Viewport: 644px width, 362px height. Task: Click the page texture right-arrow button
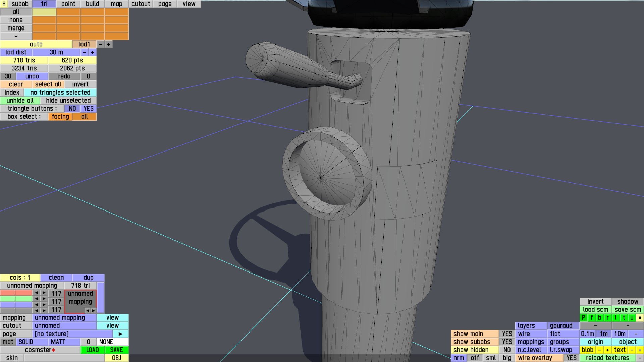[120, 334]
